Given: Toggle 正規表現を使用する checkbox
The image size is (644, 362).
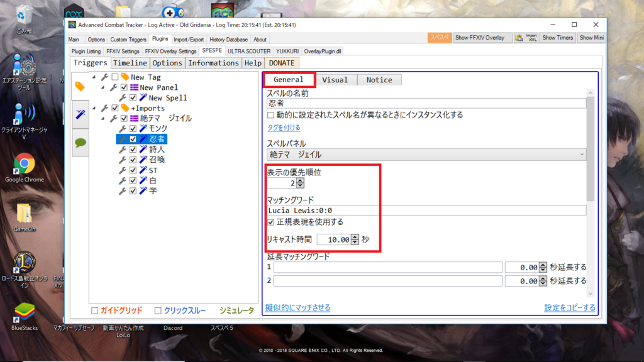Looking at the screenshot, I should tap(270, 222).
